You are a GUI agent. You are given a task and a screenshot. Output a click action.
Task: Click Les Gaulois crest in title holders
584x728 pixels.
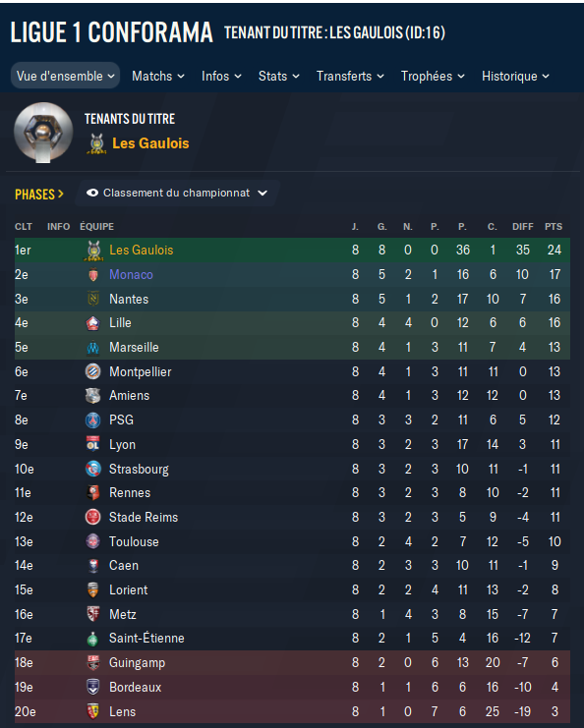pos(96,143)
